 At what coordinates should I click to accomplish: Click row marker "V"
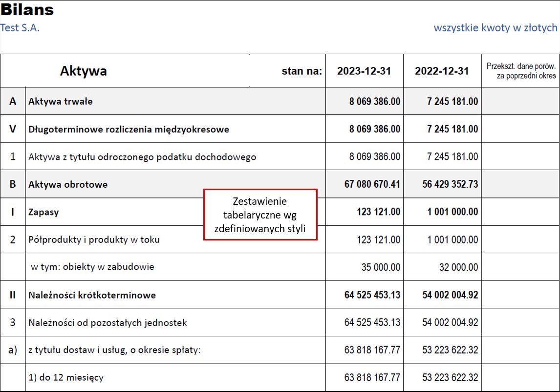13,129
